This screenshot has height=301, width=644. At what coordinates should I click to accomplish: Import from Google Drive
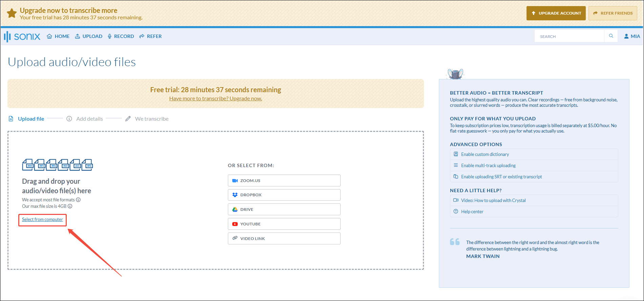pos(284,209)
